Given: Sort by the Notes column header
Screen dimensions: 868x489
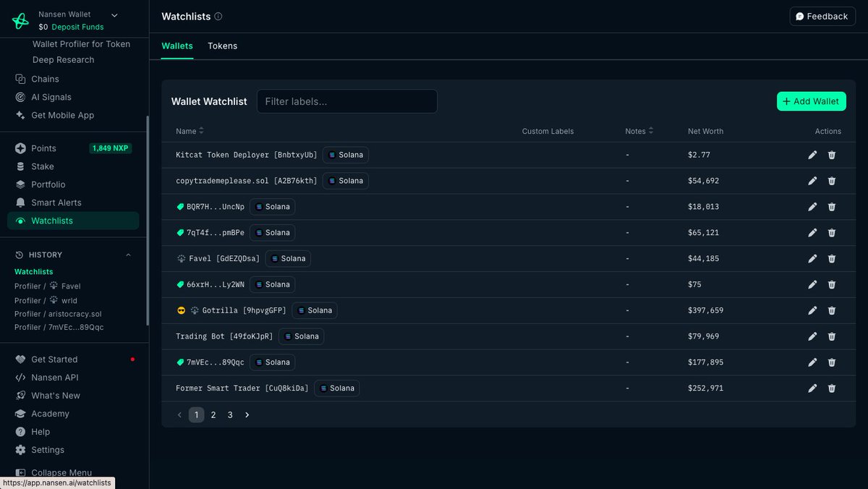Looking at the screenshot, I should (639, 131).
